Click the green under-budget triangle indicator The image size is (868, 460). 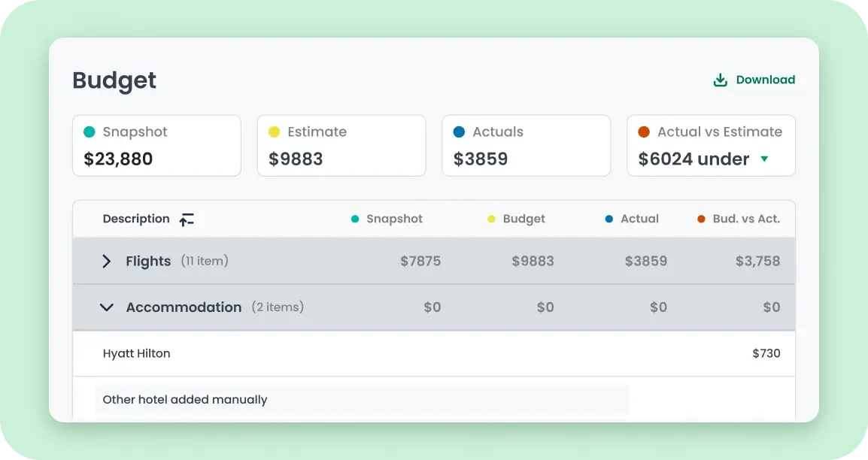[x=764, y=159]
